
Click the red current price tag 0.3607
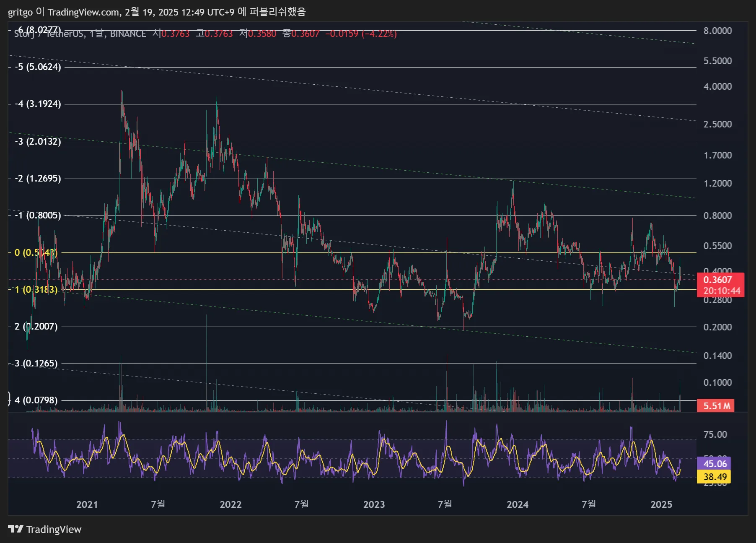click(x=717, y=280)
